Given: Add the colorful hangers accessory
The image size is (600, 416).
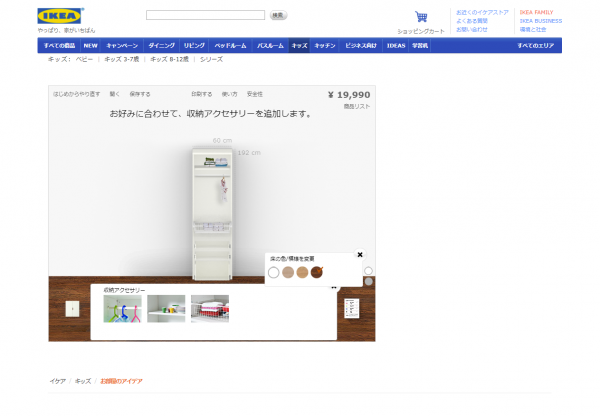Looking at the screenshot, I should [x=122, y=308].
